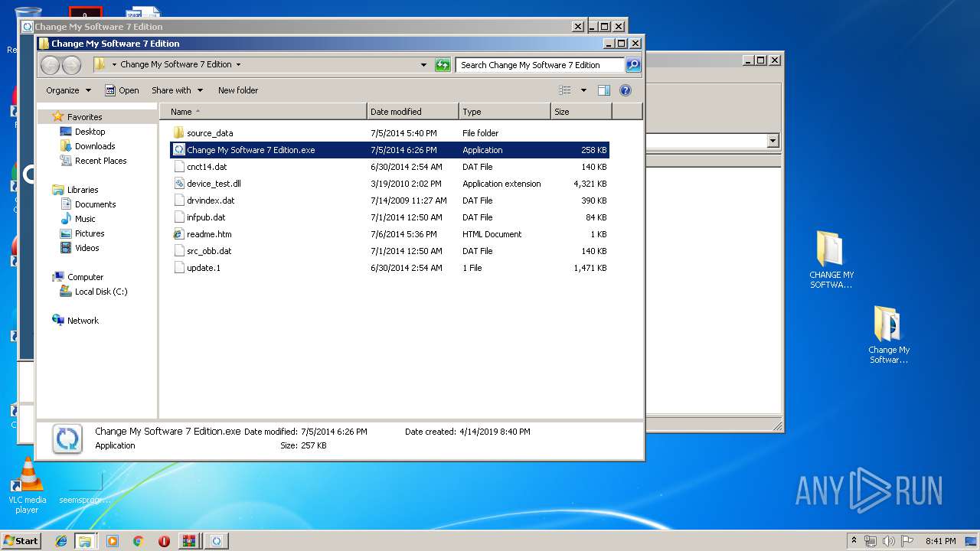Image resolution: width=980 pixels, height=551 pixels.
Task: Expand the address bar history dropdown
Action: click(x=424, y=65)
